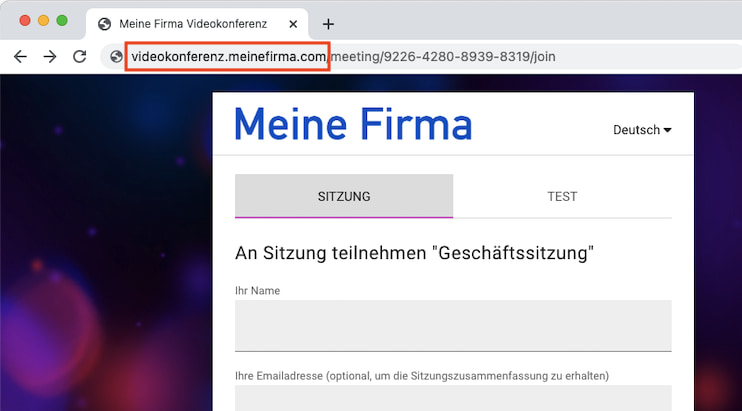The height and width of the screenshot is (411, 742).
Task: Switch to the TEST tab
Action: (x=562, y=196)
